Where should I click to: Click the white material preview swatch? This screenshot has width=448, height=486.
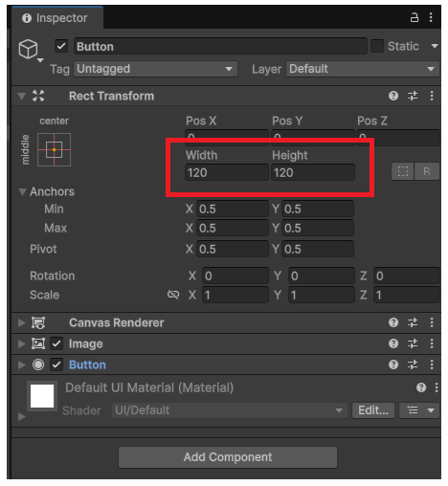coord(42,396)
